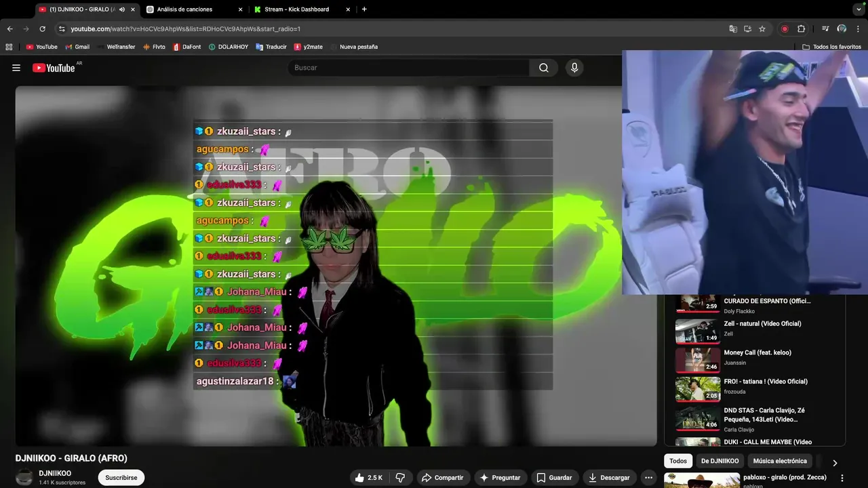This screenshot has width=868, height=488.
Task: Open the apps grid in bookmarks bar
Action: point(9,47)
